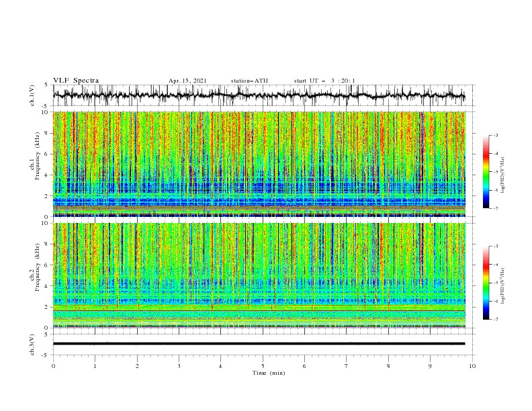Viewport: 532px width, 411px height.
Task: Click the 'start UT = 3:20:1' text
Action: coord(324,81)
